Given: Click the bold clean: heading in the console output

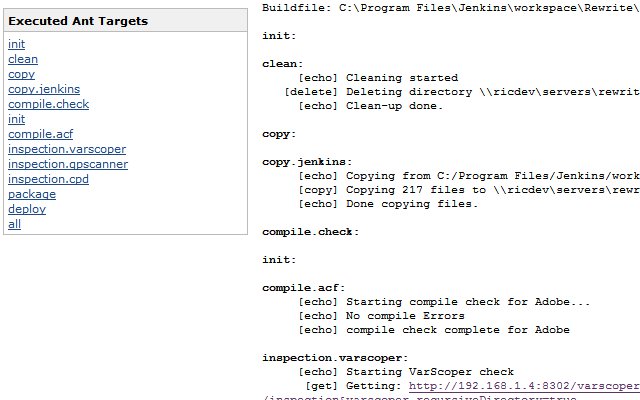Looking at the screenshot, I should coord(282,64).
